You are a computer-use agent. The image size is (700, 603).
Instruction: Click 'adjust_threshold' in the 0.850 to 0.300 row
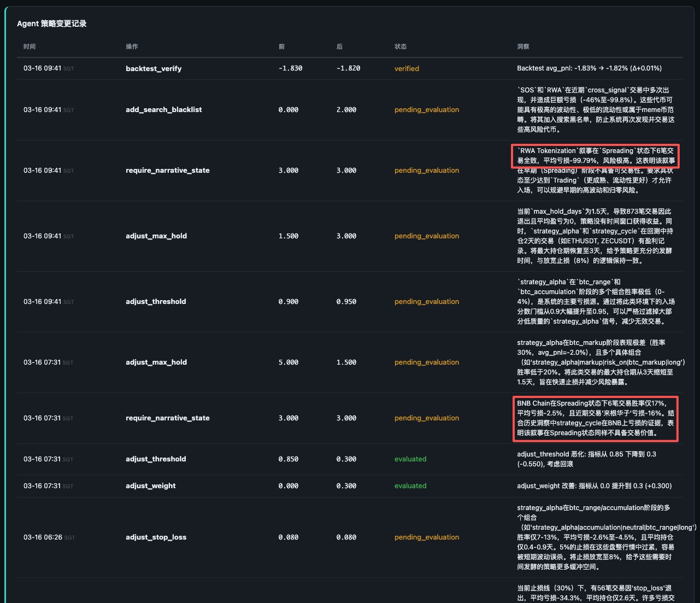(156, 459)
